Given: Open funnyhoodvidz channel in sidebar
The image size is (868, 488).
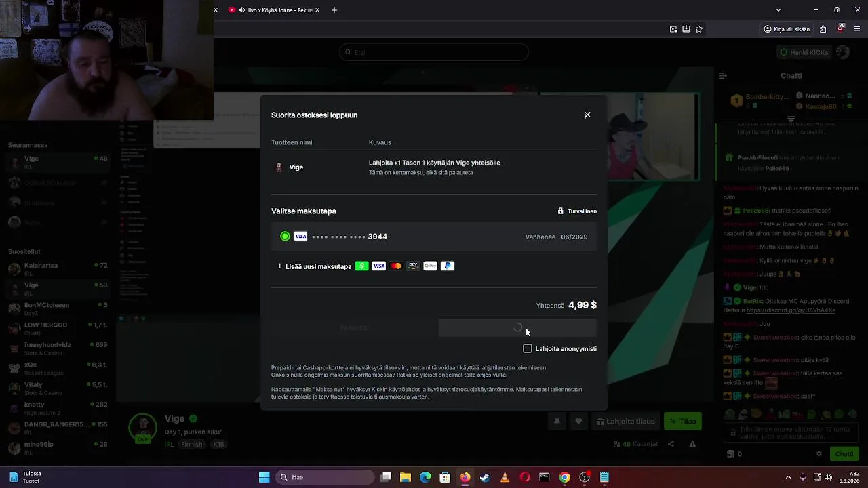Looking at the screenshot, I should point(58,348).
